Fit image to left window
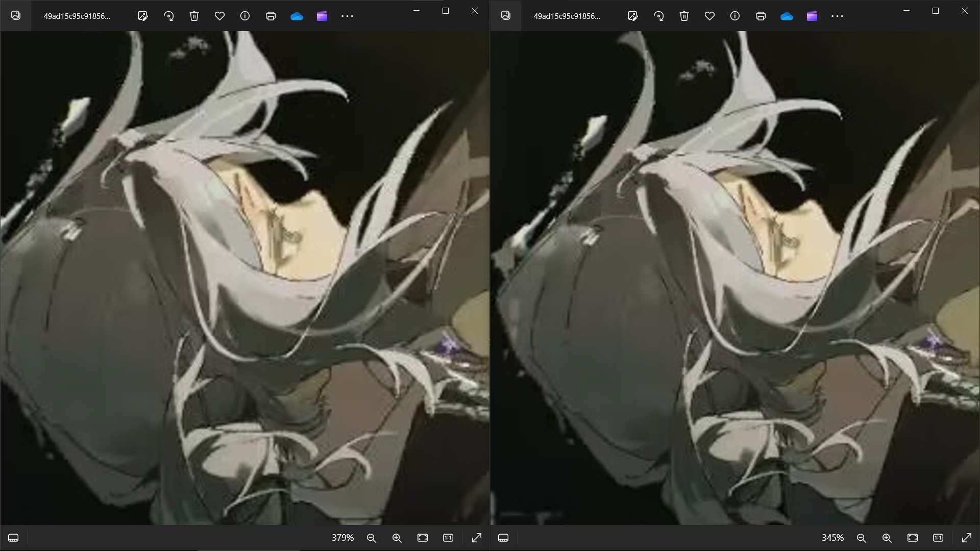This screenshot has height=551, width=980. tap(423, 538)
